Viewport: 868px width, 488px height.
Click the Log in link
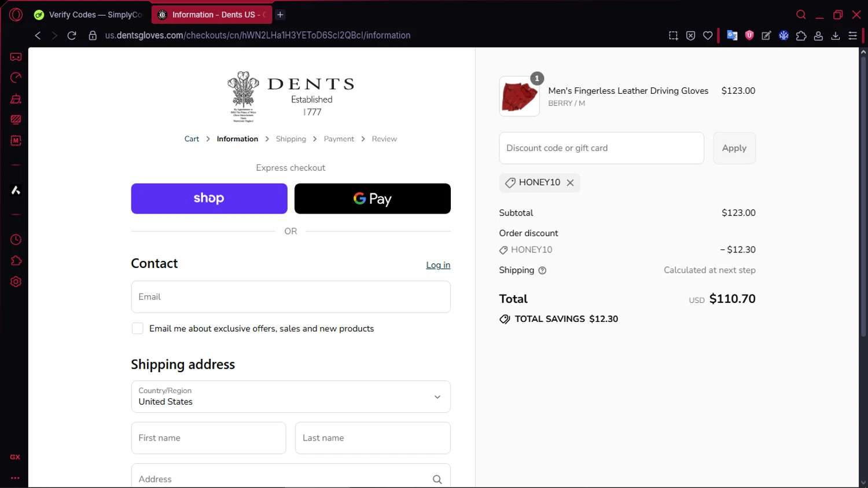pyautogui.click(x=438, y=265)
